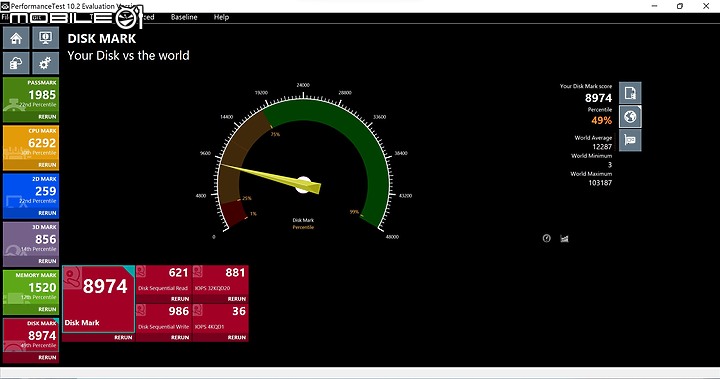Switch to the bar chart view icon
Image resolution: width=720 pixels, height=379 pixels.
[x=564, y=238]
